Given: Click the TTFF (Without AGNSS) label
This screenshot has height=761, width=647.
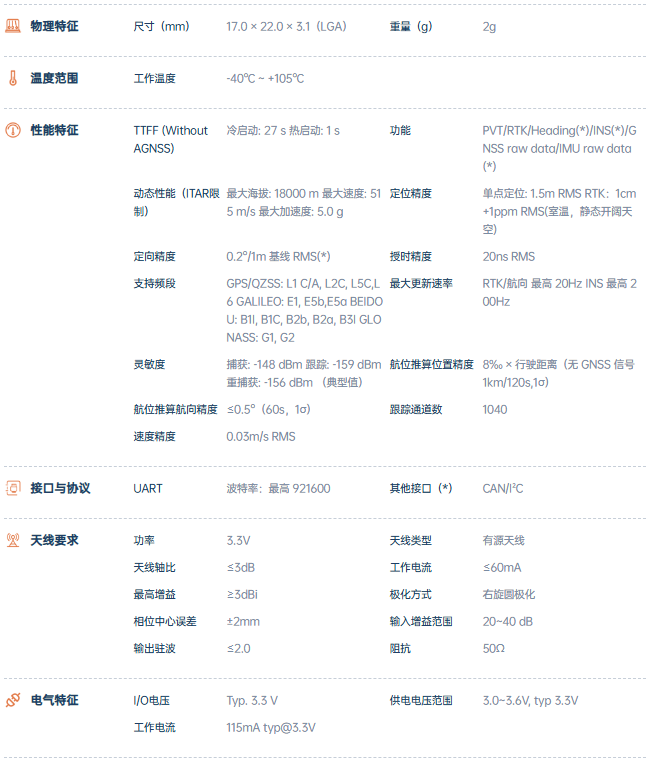Looking at the screenshot, I should coord(171,139).
